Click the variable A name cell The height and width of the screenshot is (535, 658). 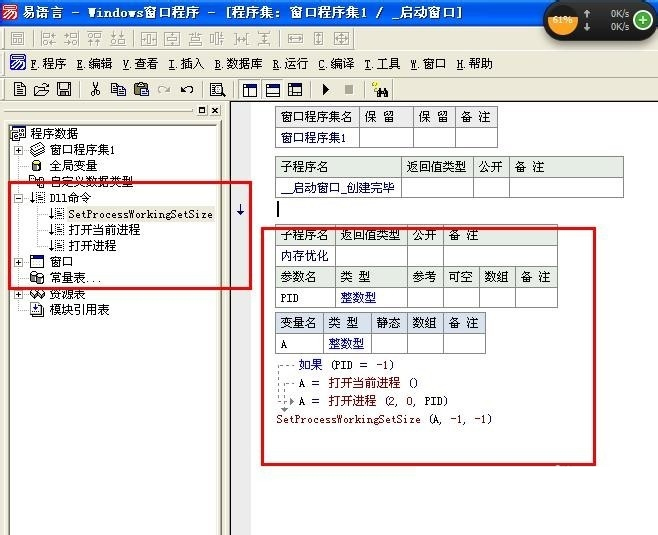click(x=300, y=344)
